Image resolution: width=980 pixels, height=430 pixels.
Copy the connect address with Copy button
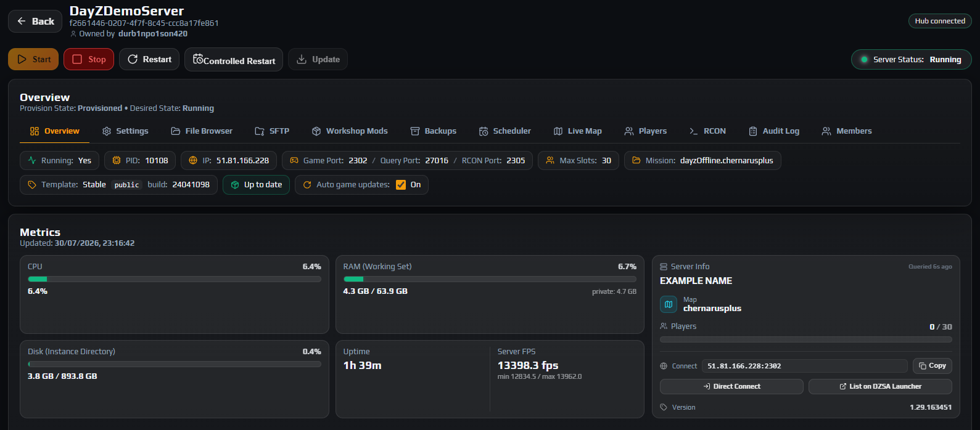pos(933,366)
